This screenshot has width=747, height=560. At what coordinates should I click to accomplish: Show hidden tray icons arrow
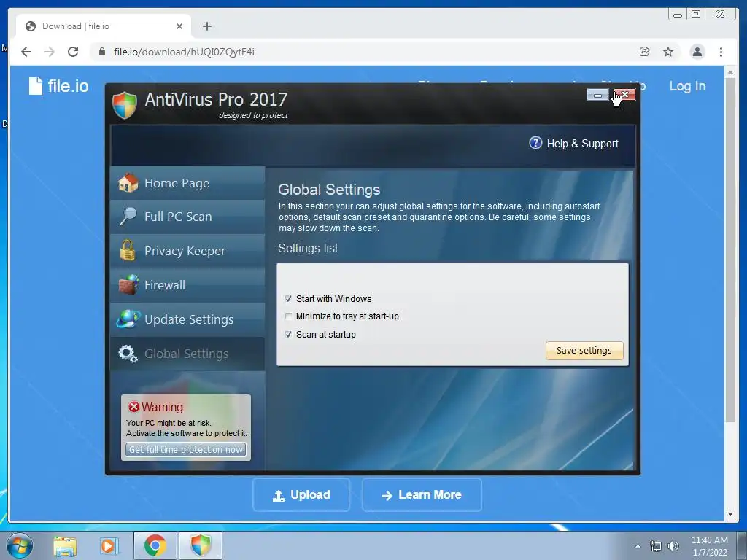click(x=638, y=546)
